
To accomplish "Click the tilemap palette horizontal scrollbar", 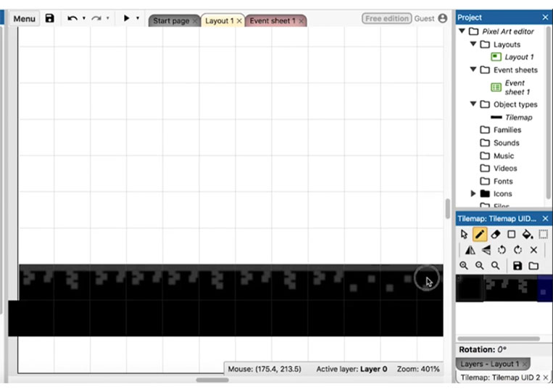I will (499, 339).
